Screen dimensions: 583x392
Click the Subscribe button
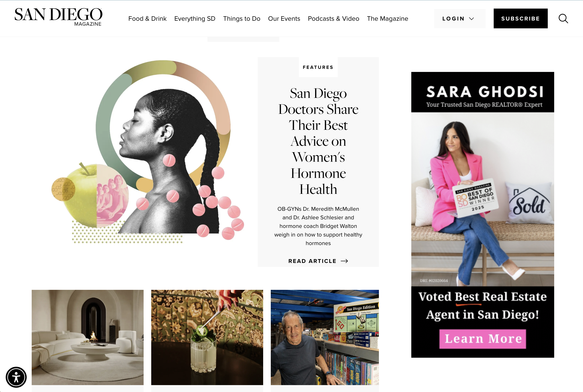(x=521, y=19)
